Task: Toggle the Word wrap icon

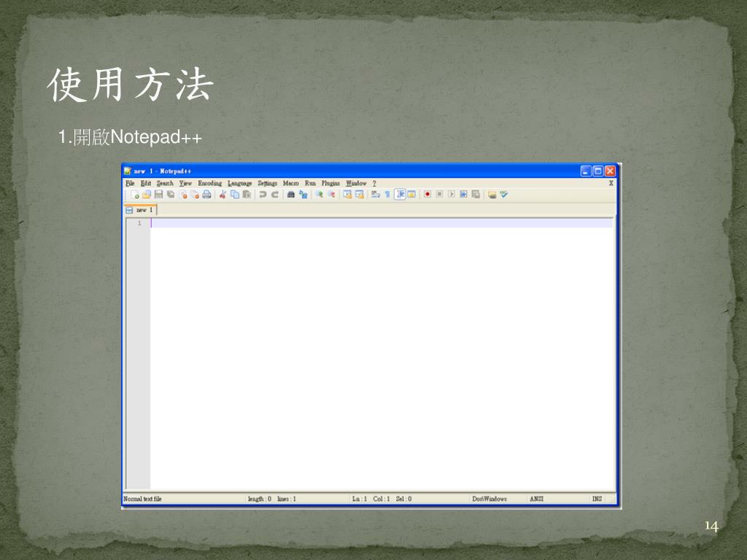Action: tap(376, 194)
